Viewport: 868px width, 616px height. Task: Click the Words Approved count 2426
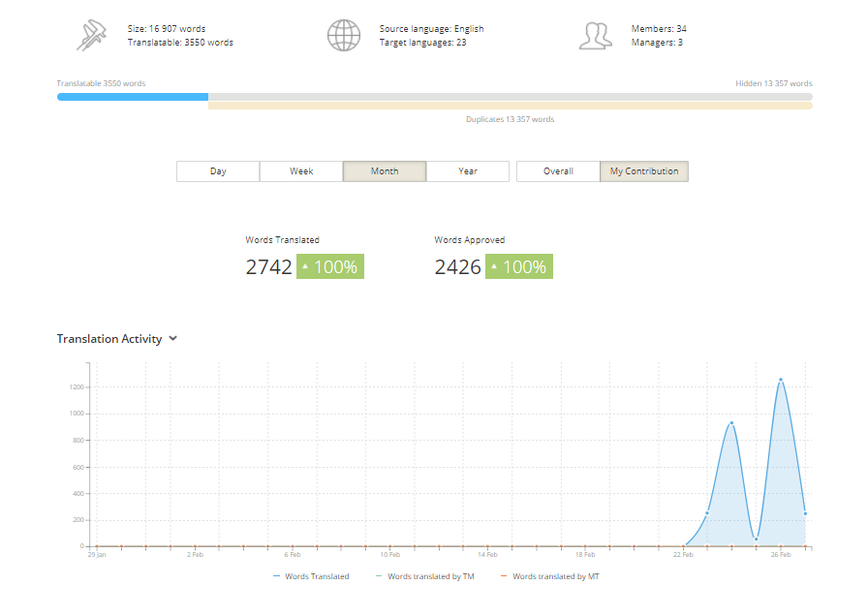[458, 266]
